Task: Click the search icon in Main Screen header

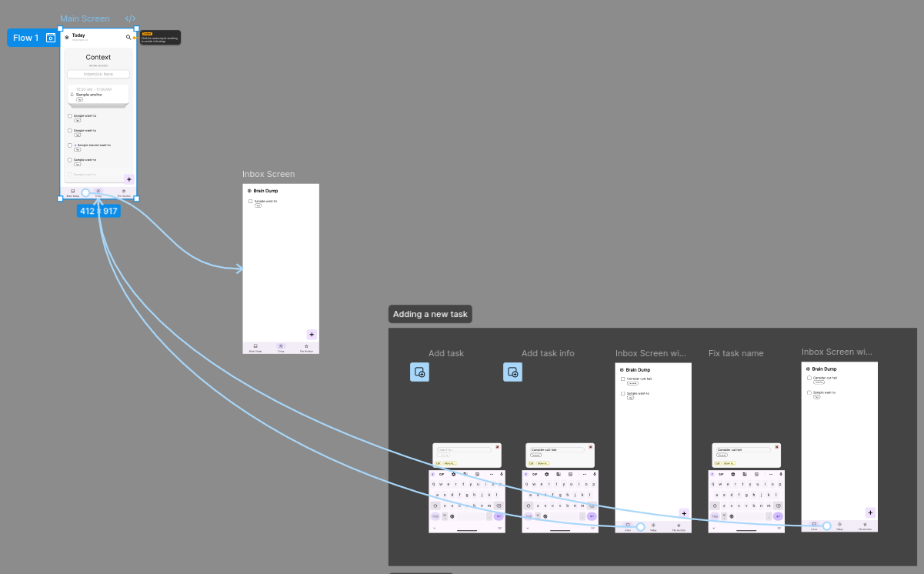Action: (x=128, y=37)
